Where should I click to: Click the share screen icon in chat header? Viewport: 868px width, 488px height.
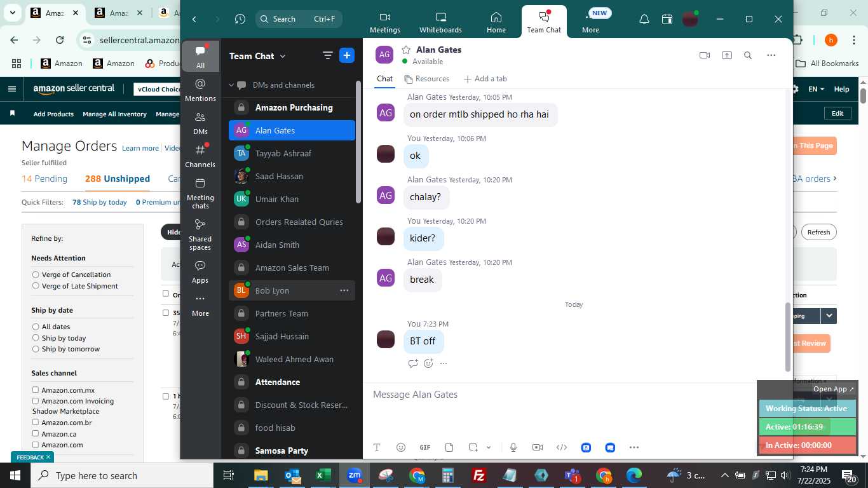(726, 55)
